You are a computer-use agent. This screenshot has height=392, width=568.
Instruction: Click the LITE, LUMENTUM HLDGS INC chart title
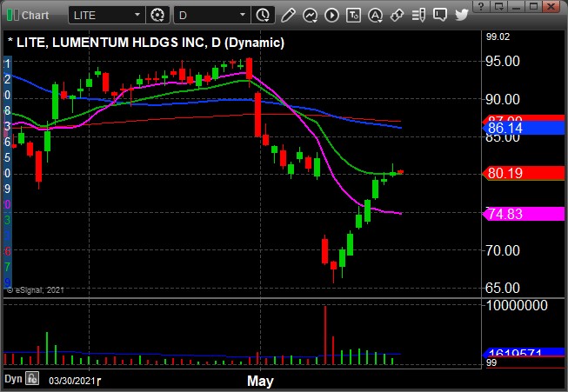pos(146,43)
